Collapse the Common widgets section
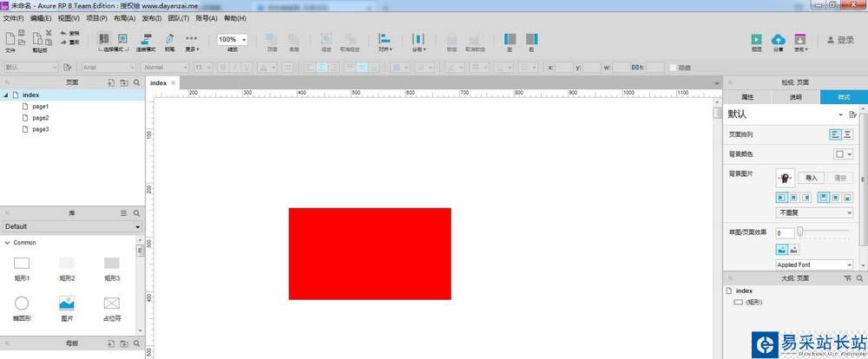 pos(7,243)
